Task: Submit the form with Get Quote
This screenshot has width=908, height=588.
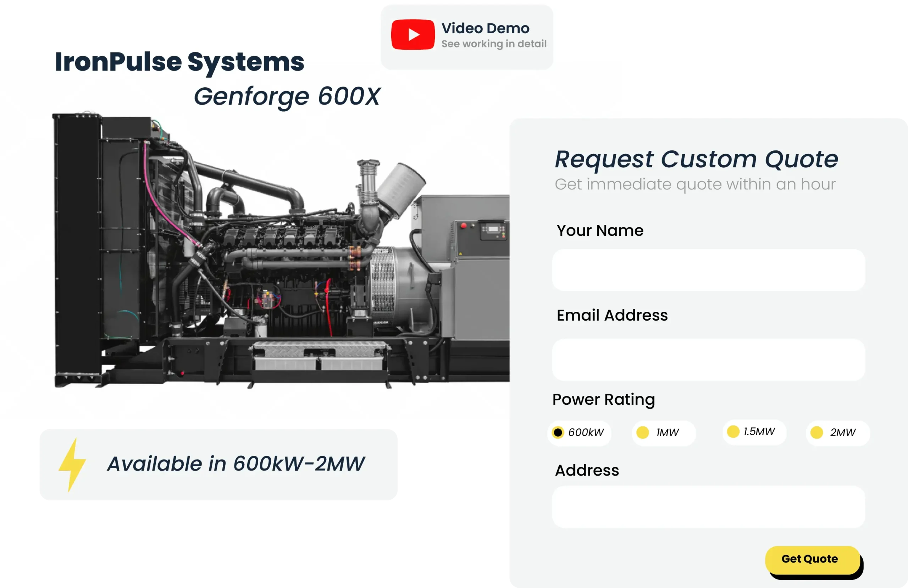Action: 813,559
